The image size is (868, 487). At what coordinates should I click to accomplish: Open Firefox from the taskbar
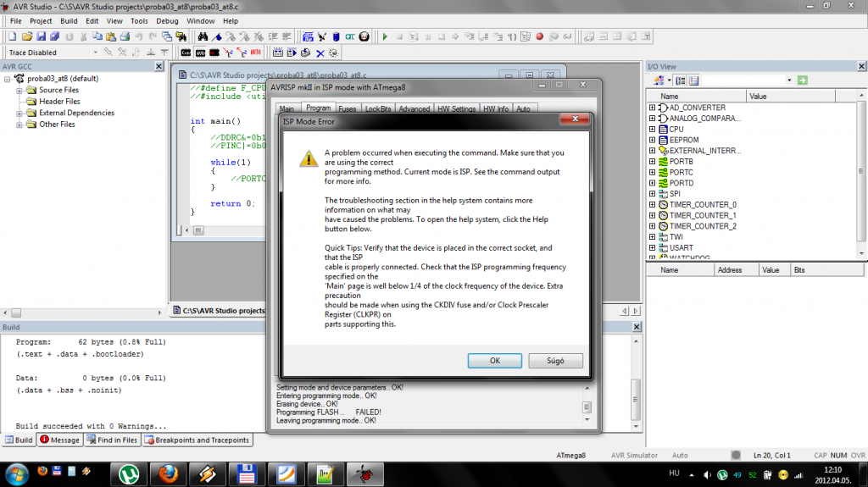[169, 474]
